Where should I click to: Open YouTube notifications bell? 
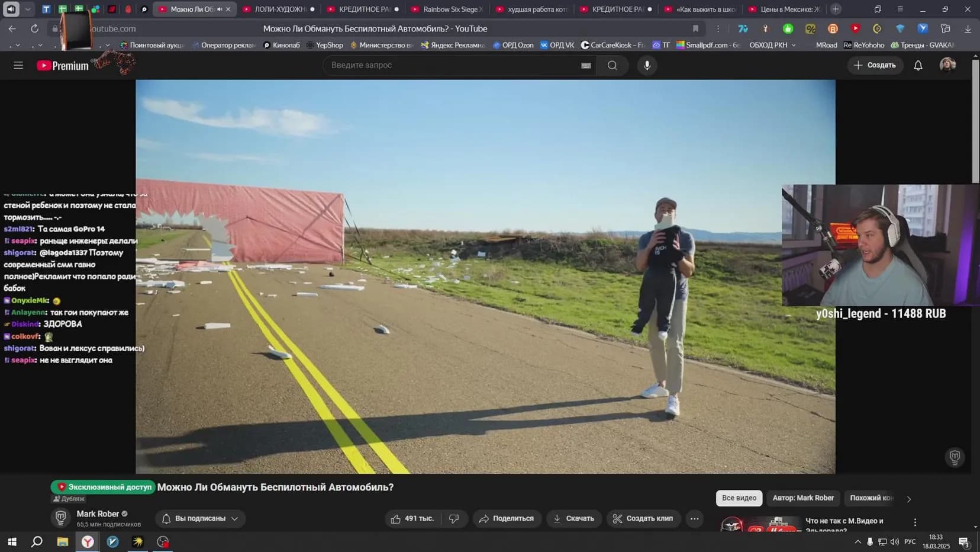[x=918, y=65]
